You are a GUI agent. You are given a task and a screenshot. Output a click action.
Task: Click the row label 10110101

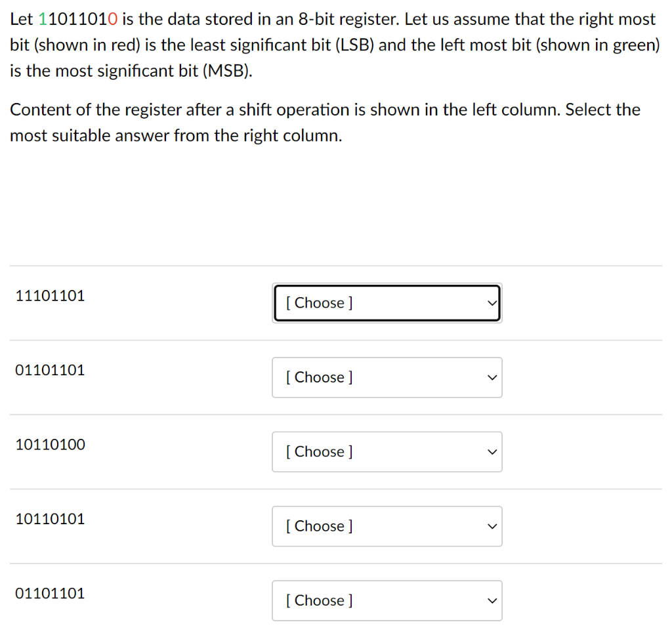50,519
